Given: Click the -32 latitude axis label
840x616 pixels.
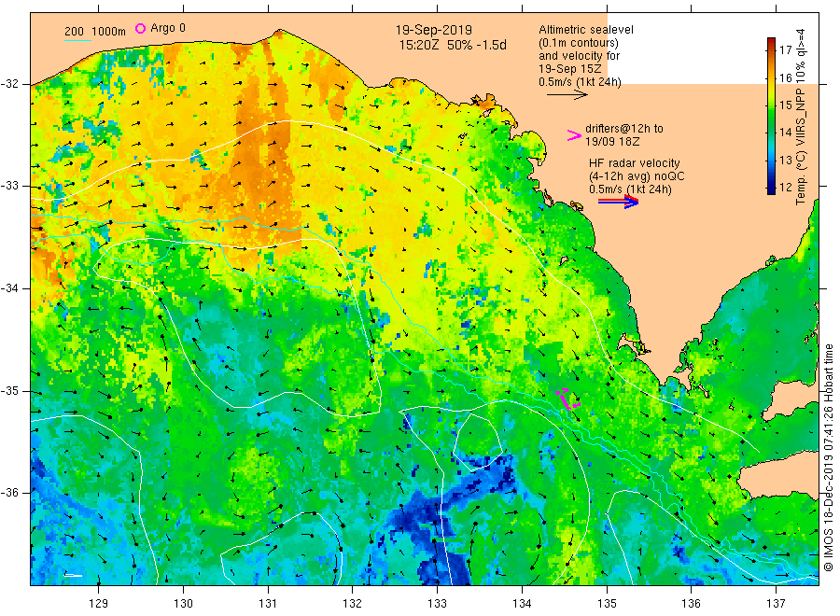Looking at the screenshot, I should click(9, 84).
